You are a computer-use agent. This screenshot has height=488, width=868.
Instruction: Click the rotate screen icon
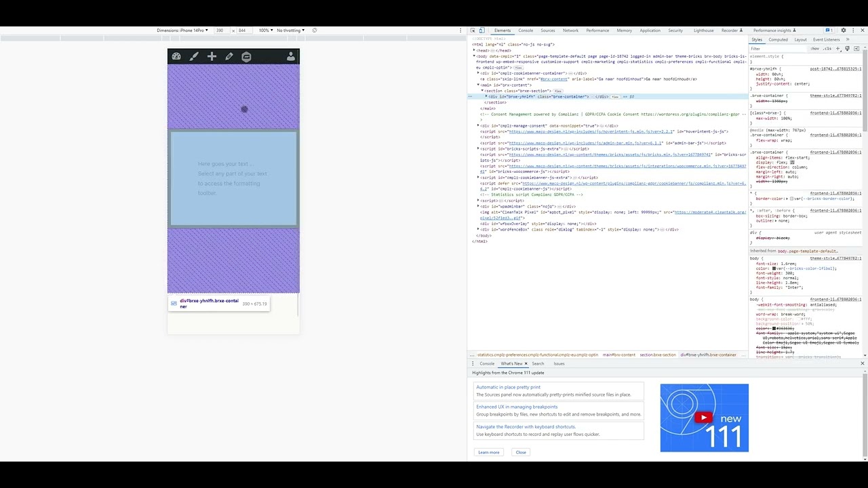315,30
